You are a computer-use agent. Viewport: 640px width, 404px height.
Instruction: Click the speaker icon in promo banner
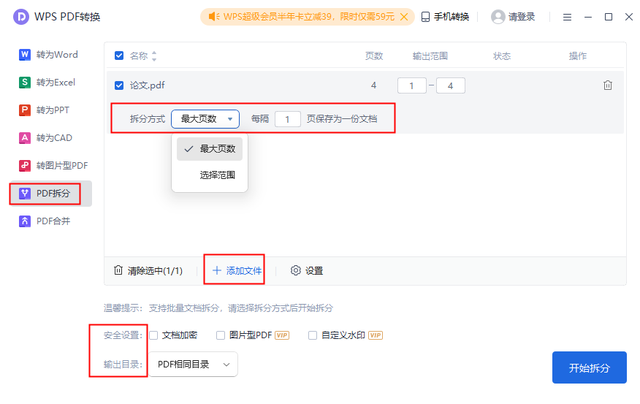(213, 17)
